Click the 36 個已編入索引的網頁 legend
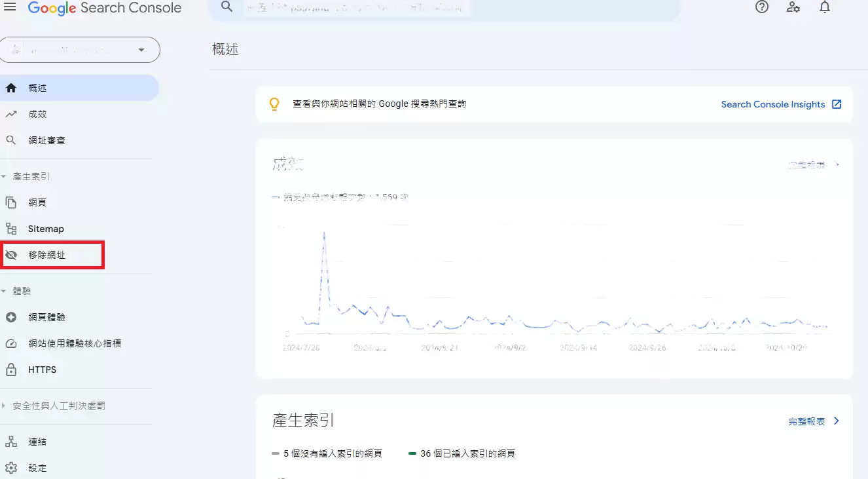 pyautogui.click(x=461, y=453)
